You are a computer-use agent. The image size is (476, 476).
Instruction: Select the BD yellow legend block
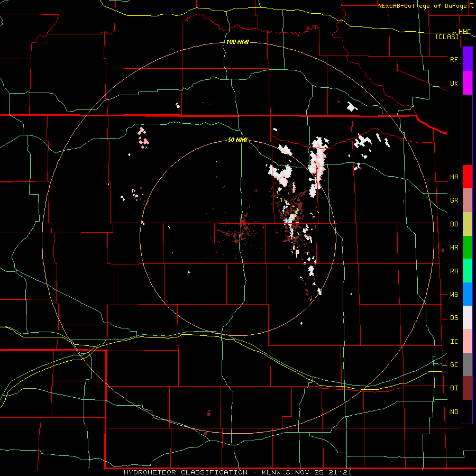tap(467, 224)
